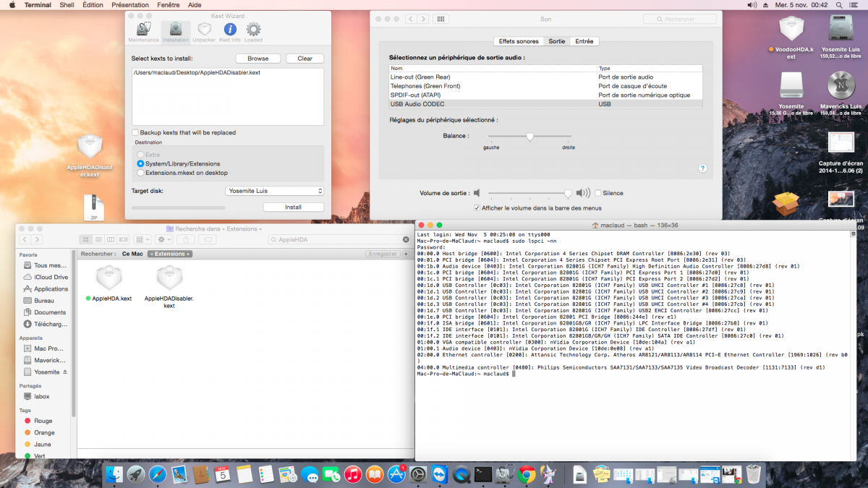
Task: Open the Kext Info panel icon
Action: point(229,30)
